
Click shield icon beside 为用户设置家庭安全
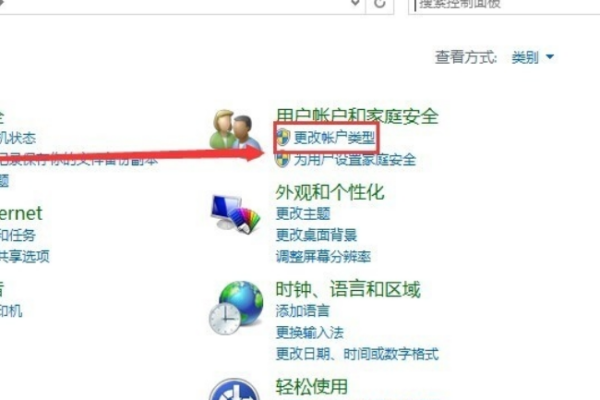coord(282,160)
